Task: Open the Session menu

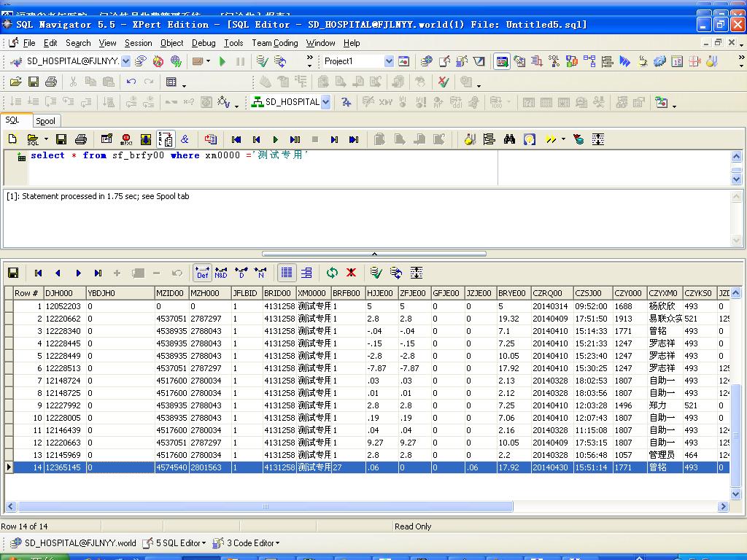Action: pos(138,43)
